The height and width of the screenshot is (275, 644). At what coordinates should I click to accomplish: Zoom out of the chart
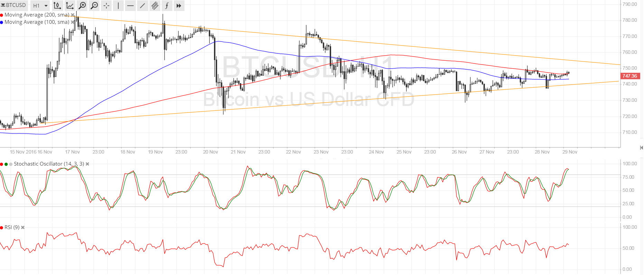(x=94, y=6)
